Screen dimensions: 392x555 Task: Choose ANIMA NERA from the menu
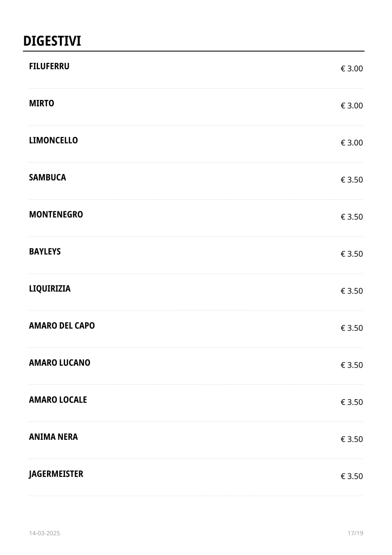tap(53, 437)
